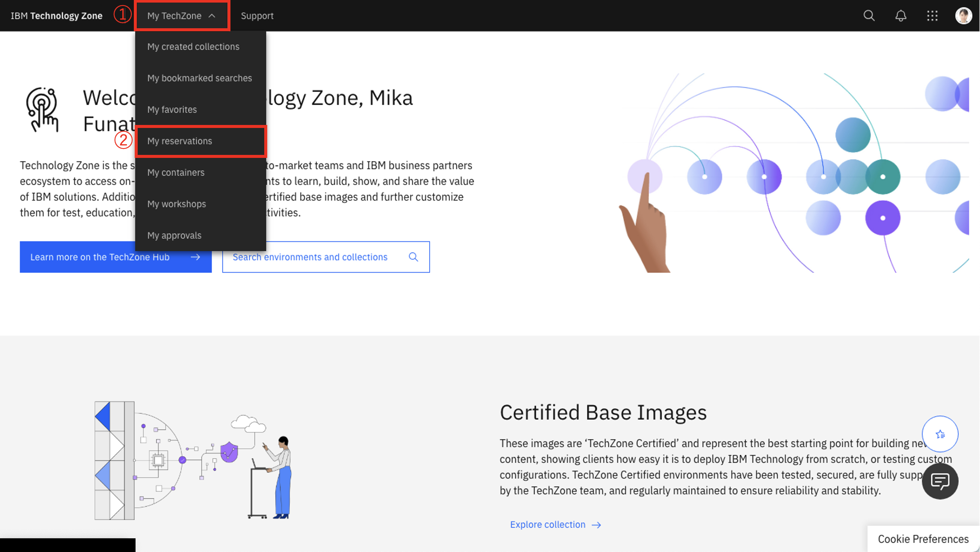The image size is (980, 552).
Task: Open the notifications bell icon
Action: click(900, 16)
